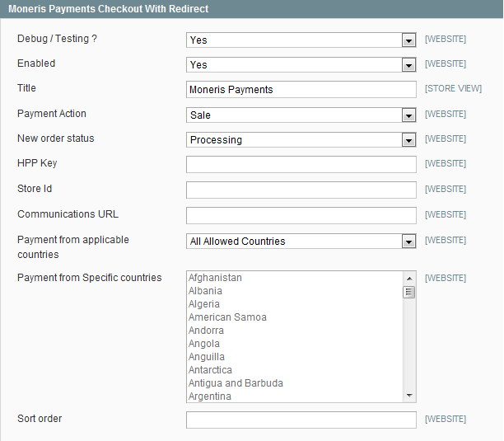
Task: Focus the Communications URL field
Action: pos(301,215)
